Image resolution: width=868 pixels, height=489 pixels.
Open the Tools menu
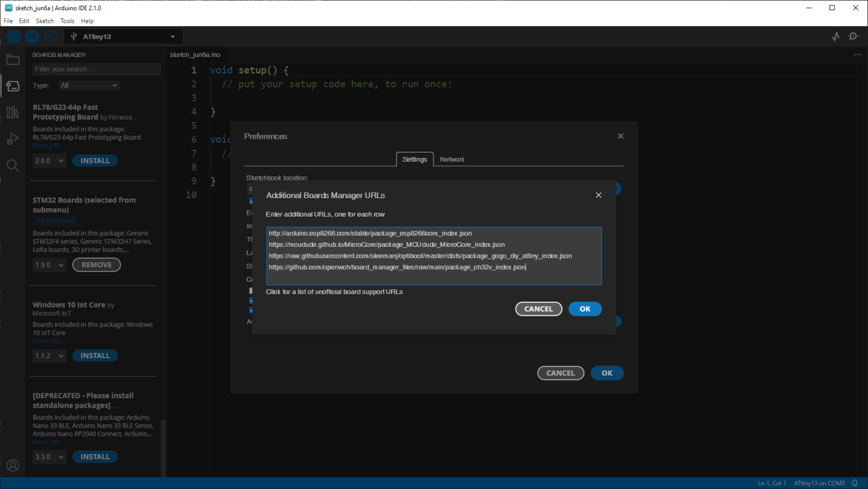click(67, 21)
